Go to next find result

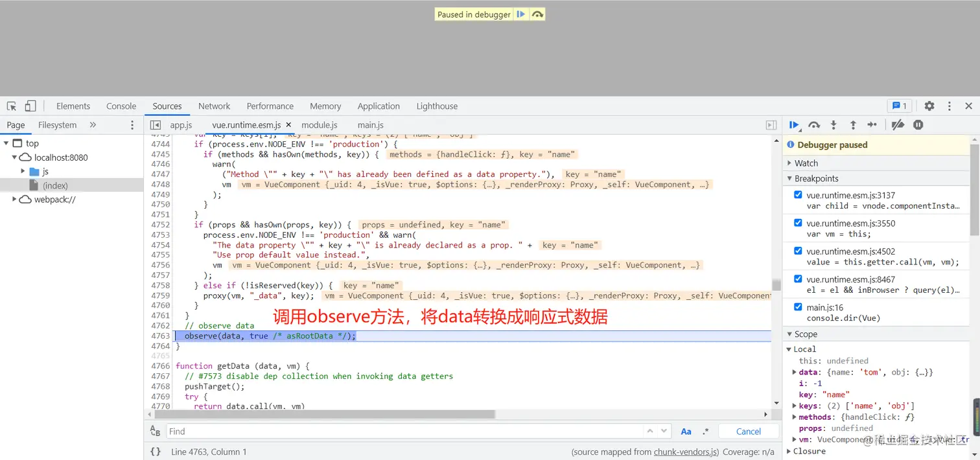(664, 431)
